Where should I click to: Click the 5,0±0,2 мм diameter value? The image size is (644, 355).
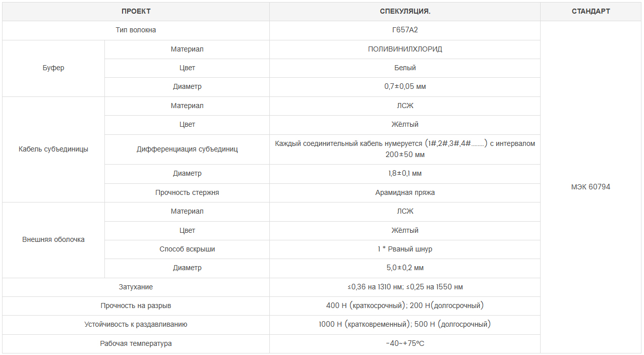pyautogui.click(x=405, y=268)
